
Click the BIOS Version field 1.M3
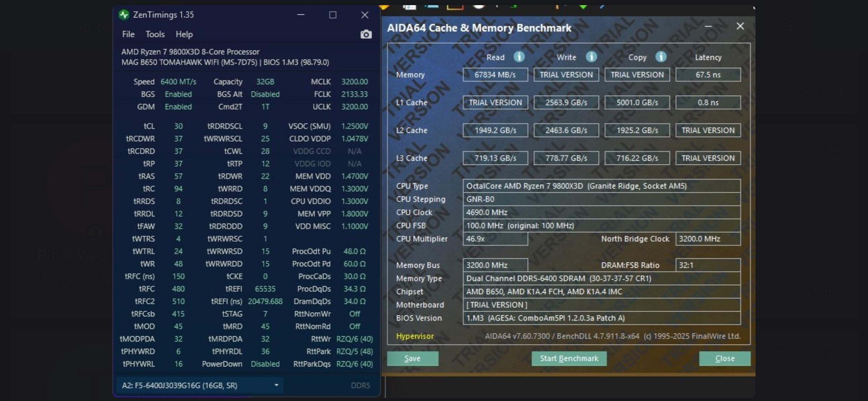[x=602, y=318]
